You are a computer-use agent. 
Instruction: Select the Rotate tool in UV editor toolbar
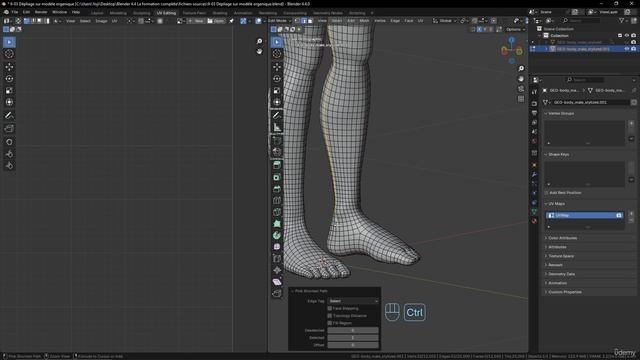[x=9, y=78]
